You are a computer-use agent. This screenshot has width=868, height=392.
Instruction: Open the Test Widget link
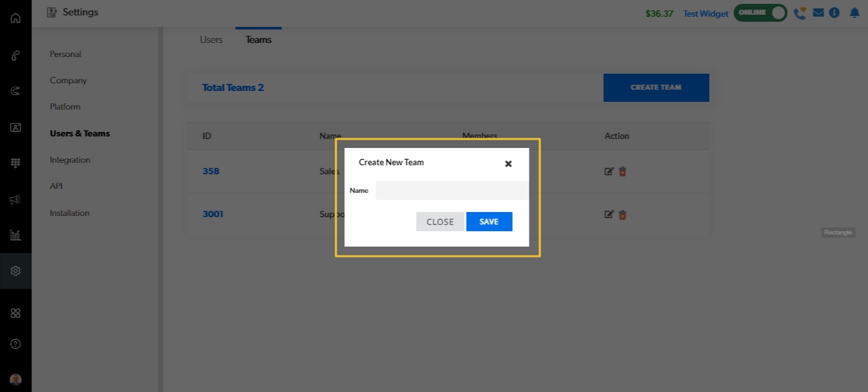(x=705, y=13)
